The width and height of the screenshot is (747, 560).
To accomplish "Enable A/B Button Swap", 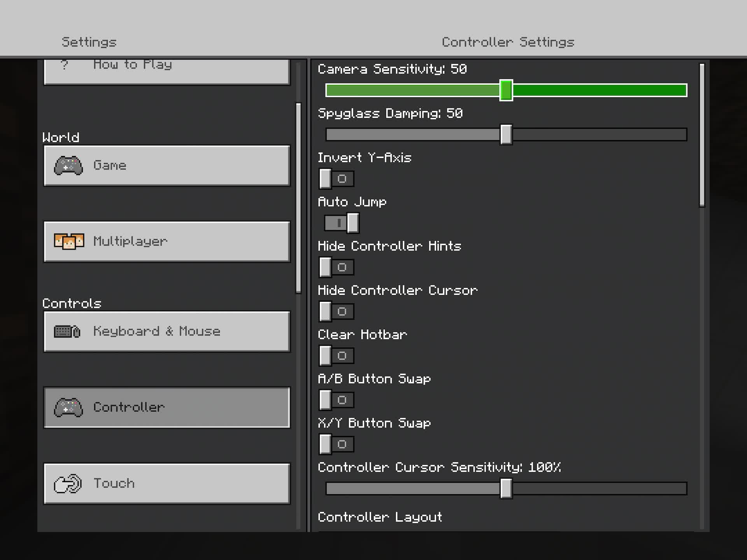I will click(x=337, y=400).
